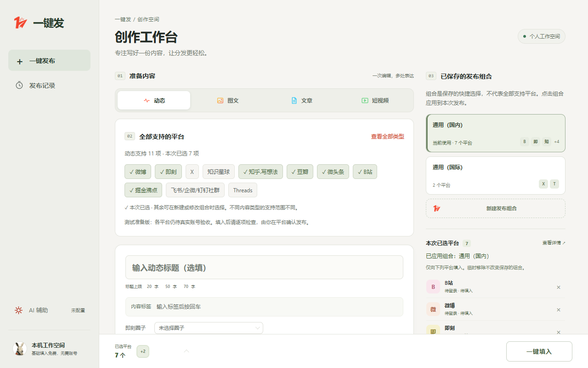Open the 查看详情 link

click(x=554, y=242)
